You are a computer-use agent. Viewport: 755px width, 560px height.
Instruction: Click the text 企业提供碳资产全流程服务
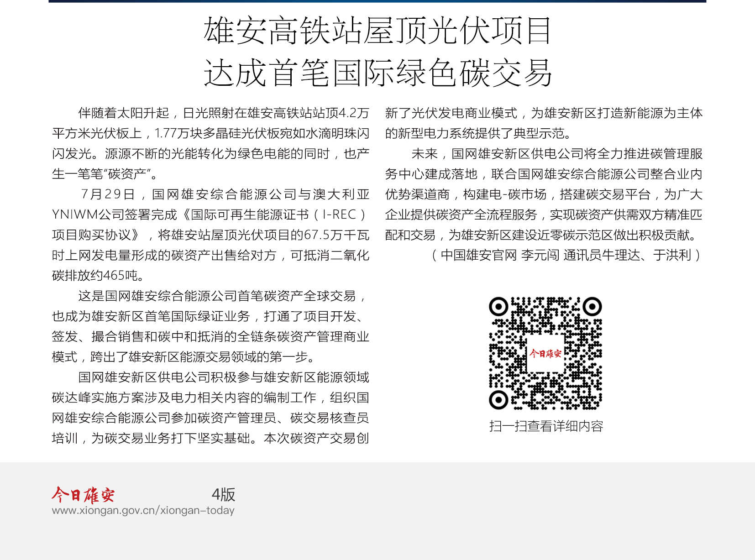point(461,215)
